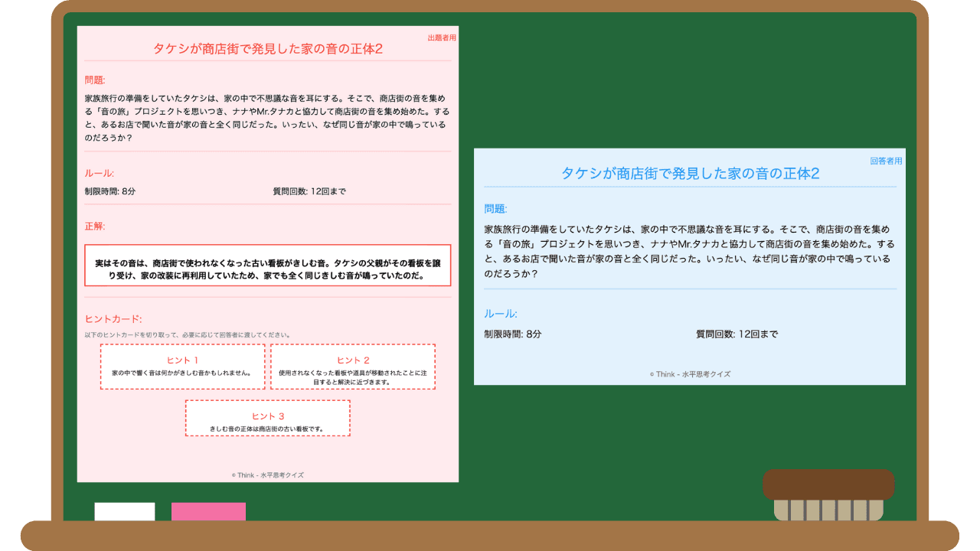Click the quiz title on the answerer card

pyautogui.click(x=691, y=174)
